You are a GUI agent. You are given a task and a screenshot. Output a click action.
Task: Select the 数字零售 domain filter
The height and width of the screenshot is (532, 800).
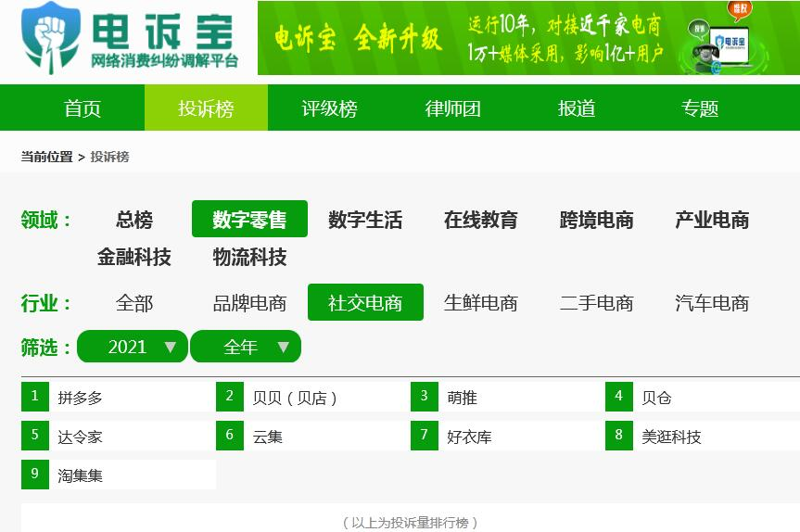[x=249, y=219]
